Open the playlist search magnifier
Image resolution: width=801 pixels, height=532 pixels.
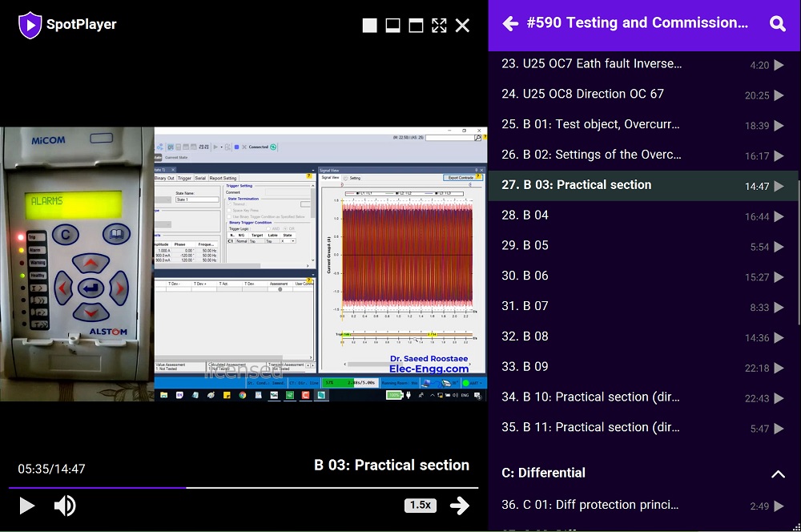(777, 24)
